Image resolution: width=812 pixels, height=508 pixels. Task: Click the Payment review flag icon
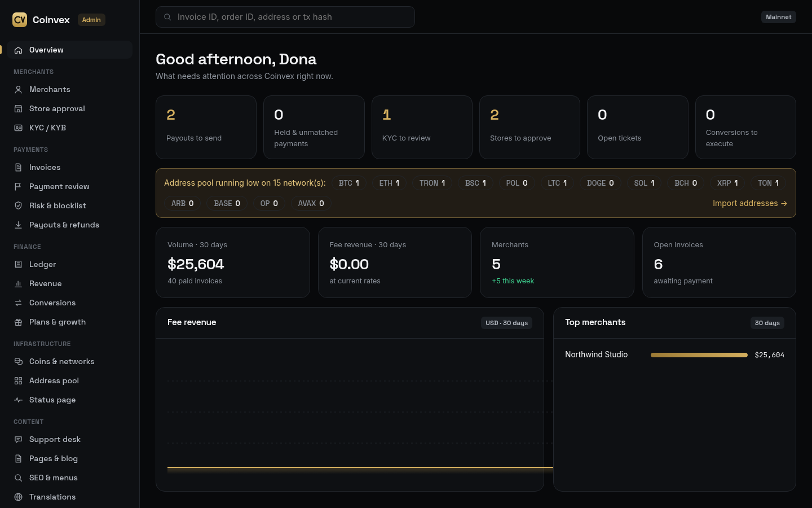[19, 187]
